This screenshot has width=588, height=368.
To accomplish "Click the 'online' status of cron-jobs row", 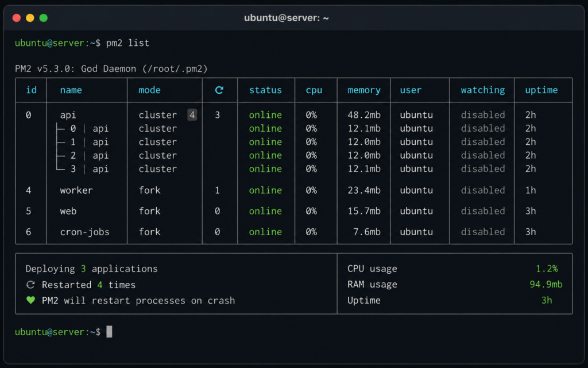I will (x=265, y=232).
